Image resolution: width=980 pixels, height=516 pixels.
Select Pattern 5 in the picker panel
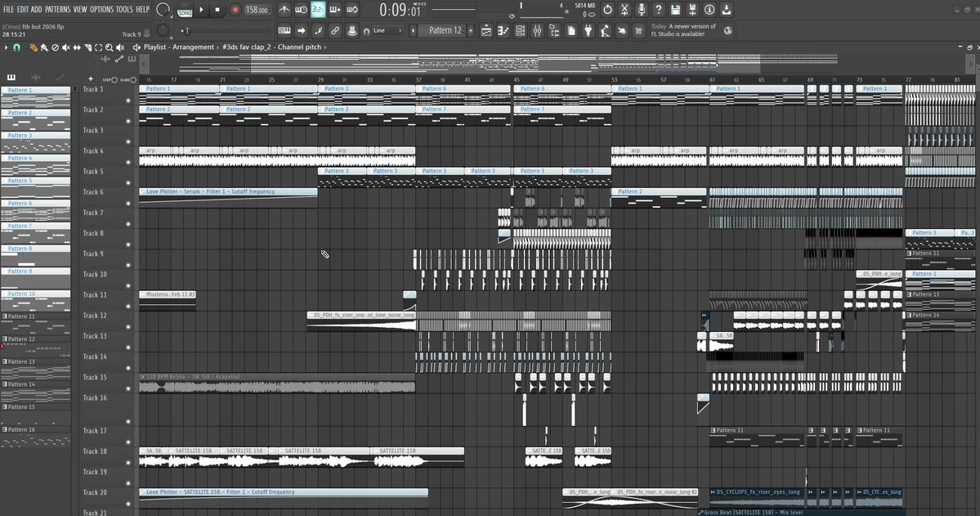coord(36,188)
